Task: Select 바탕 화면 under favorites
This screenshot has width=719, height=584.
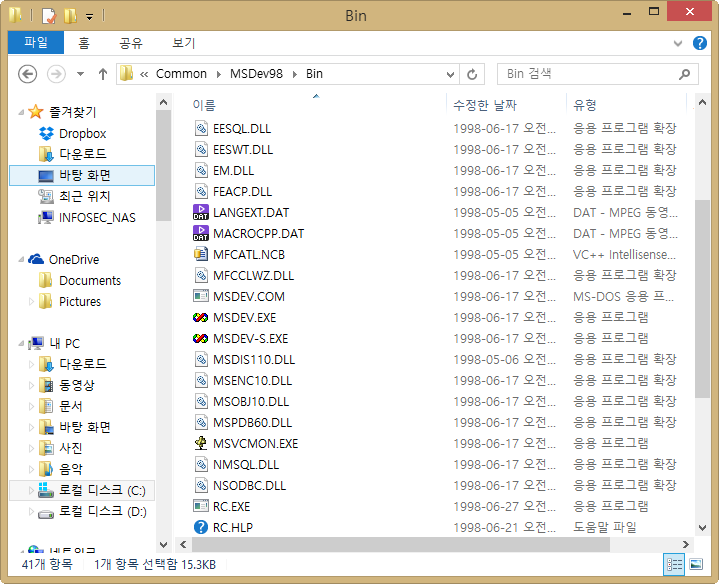Action: click(82, 175)
